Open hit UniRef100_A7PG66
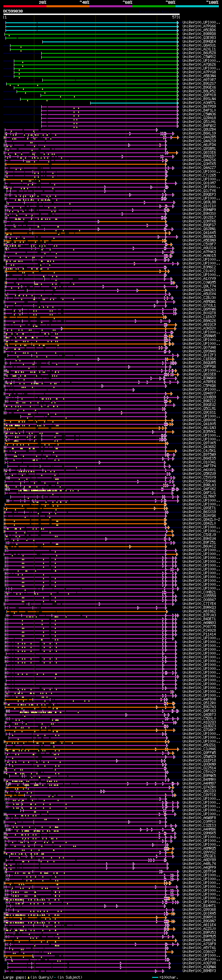 tap(199, 27)
